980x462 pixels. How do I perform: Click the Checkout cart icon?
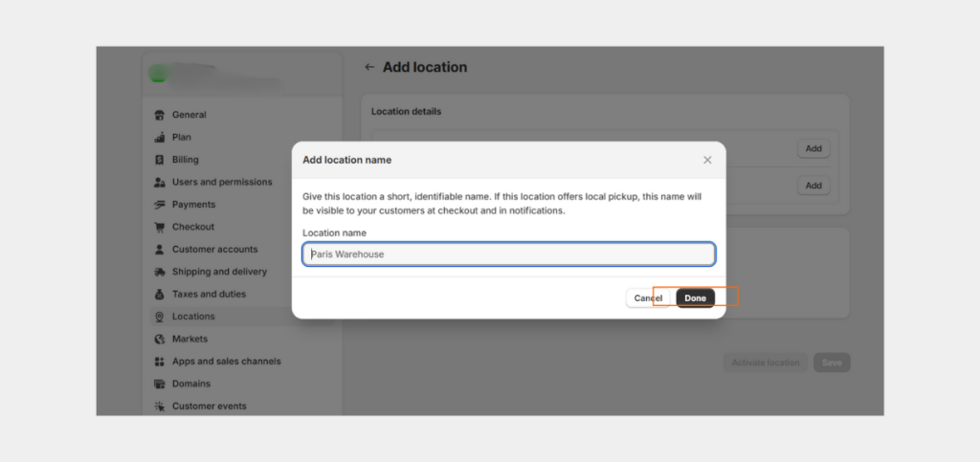click(x=160, y=228)
